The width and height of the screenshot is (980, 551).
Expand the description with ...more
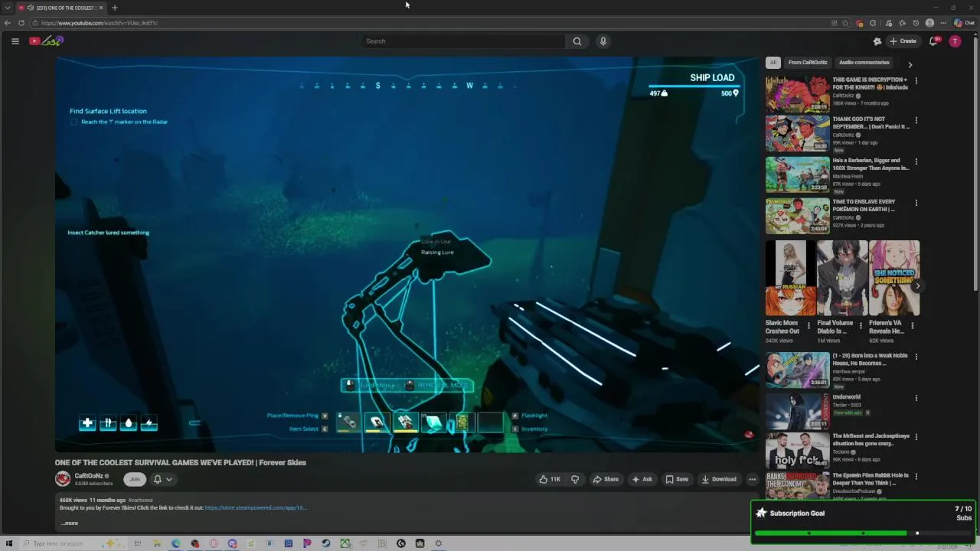pos(70,523)
